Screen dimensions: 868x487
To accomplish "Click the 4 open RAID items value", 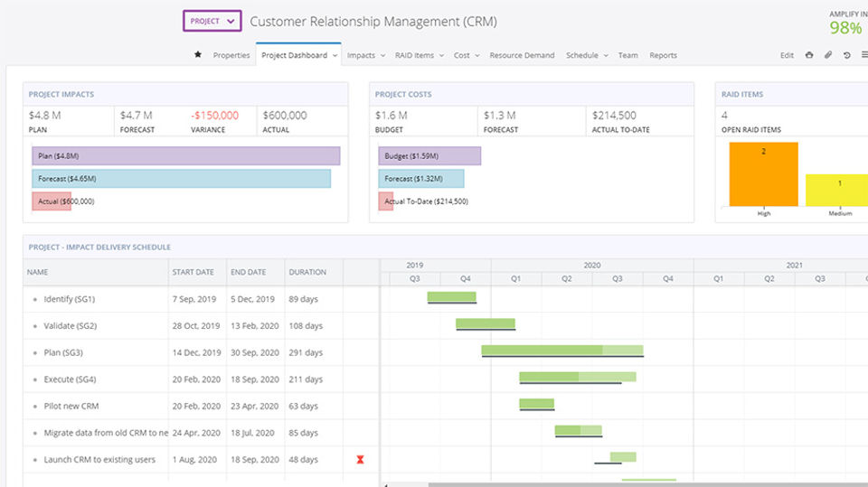I will coord(724,115).
